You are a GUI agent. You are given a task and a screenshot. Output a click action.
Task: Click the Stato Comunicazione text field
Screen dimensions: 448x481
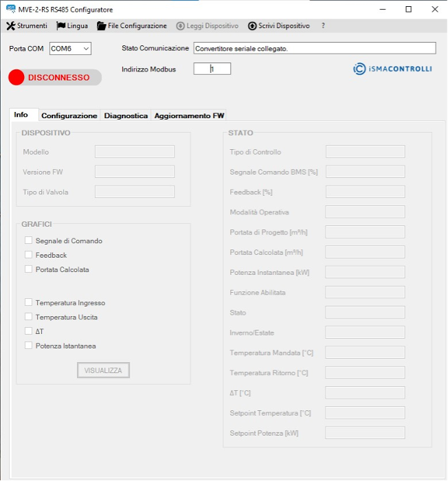point(314,49)
